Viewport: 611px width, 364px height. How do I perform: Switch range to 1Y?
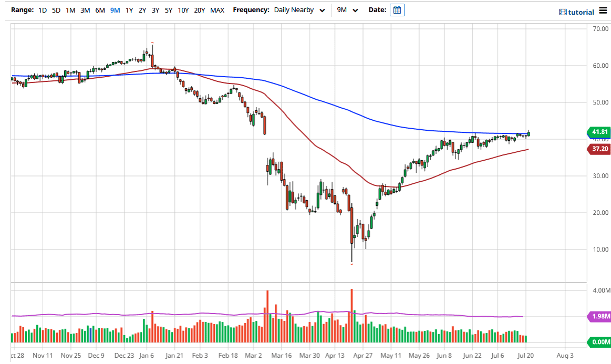pyautogui.click(x=129, y=10)
